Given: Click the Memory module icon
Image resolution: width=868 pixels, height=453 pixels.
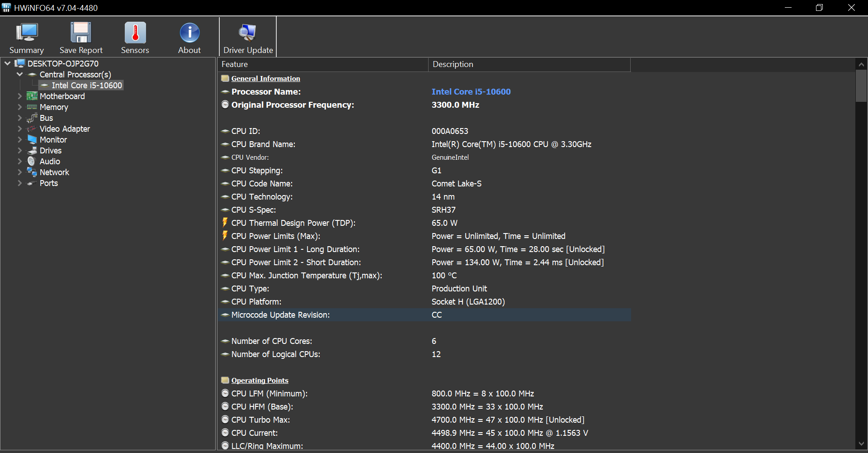Looking at the screenshot, I should [x=32, y=107].
